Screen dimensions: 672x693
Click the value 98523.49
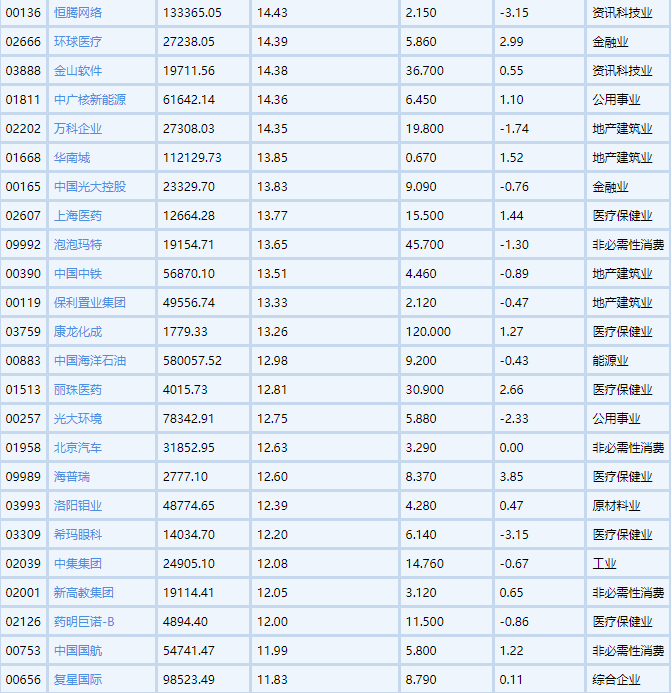[189, 680]
